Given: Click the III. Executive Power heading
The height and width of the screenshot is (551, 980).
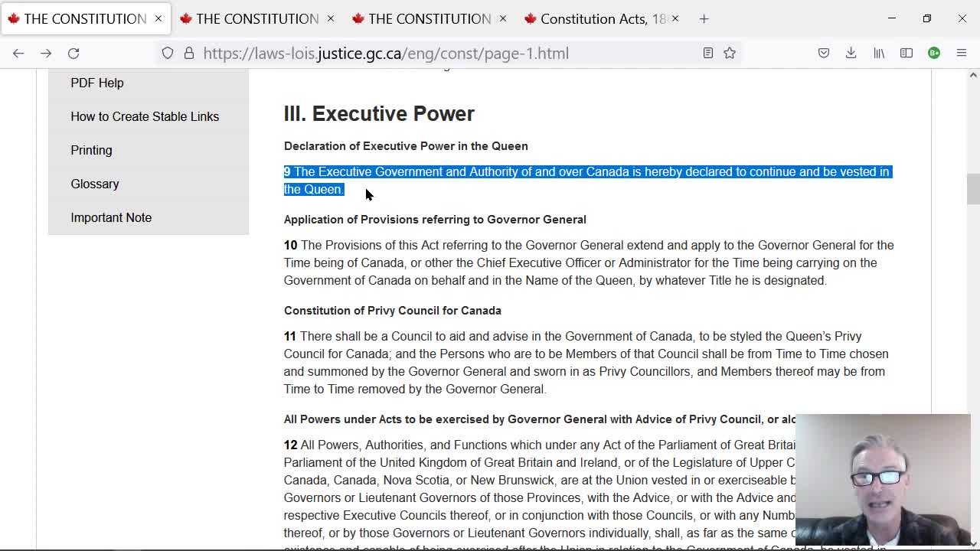Looking at the screenshot, I should point(379,113).
